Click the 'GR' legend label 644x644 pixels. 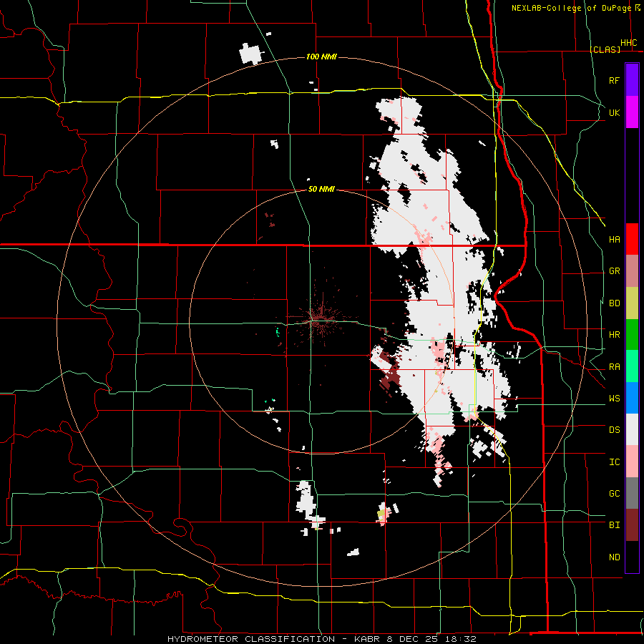pos(615,271)
